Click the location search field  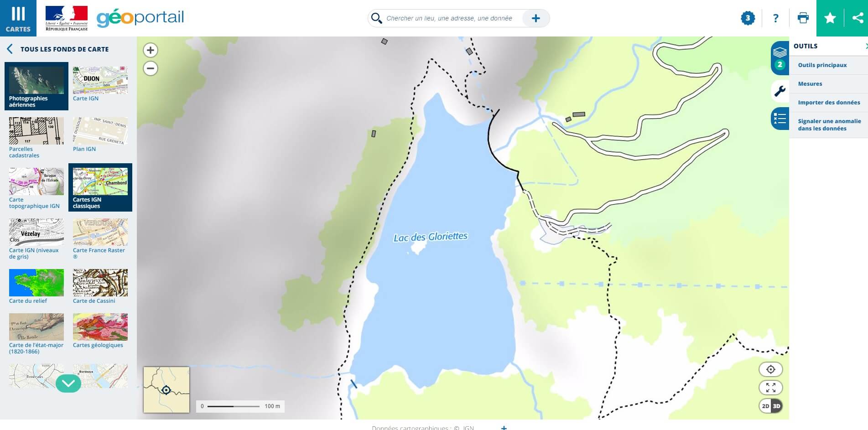tap(449, 18)
